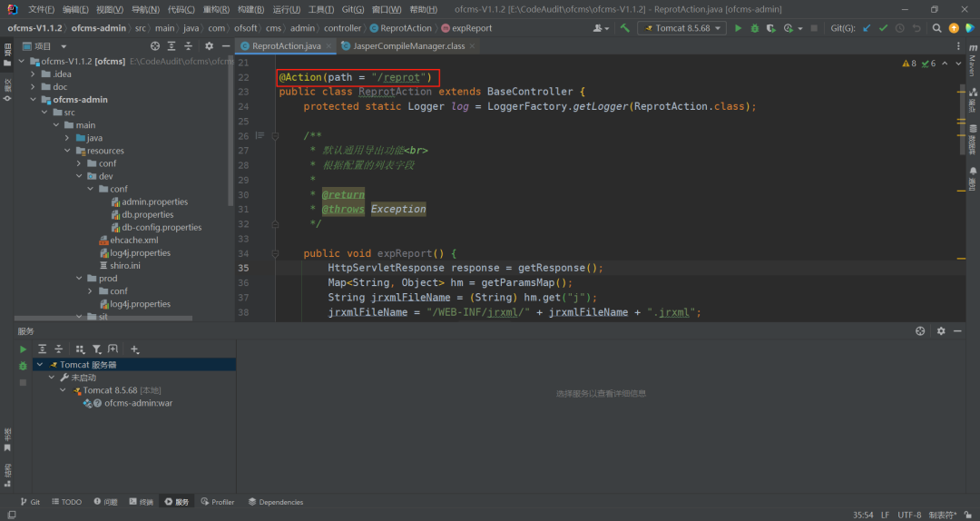980x521 pixels.
Task: Click the orange update arrow icon
Action: (x=954, y=28)
